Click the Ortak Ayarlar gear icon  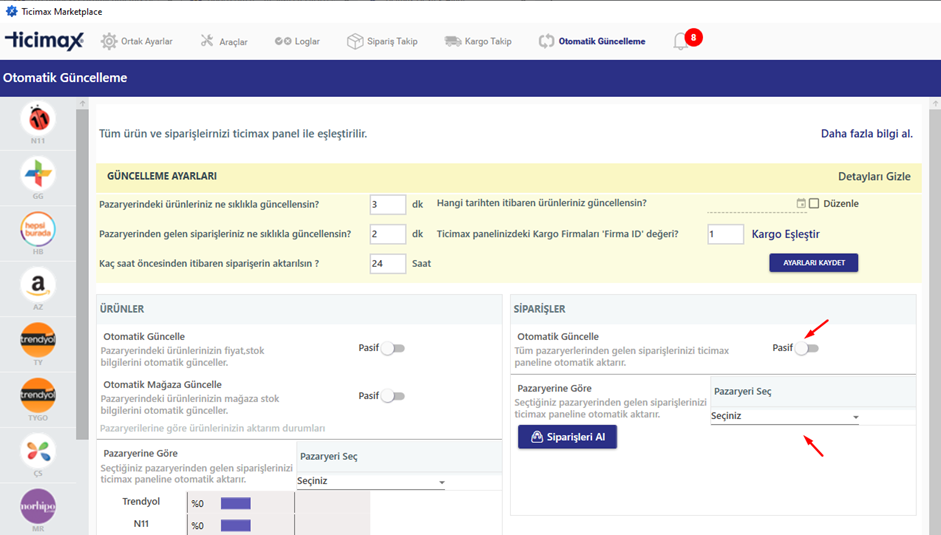click(x=109, y=41)
